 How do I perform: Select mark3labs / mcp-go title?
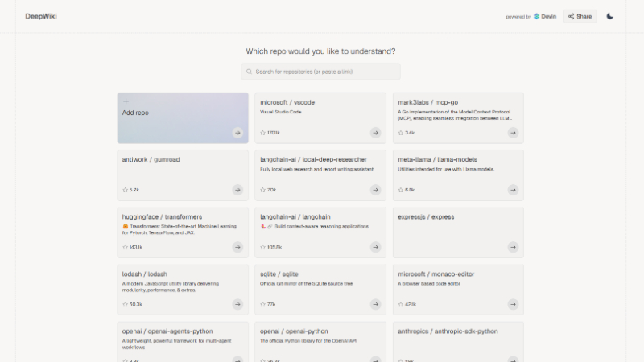pyautogui.click(x=427, y=102)
